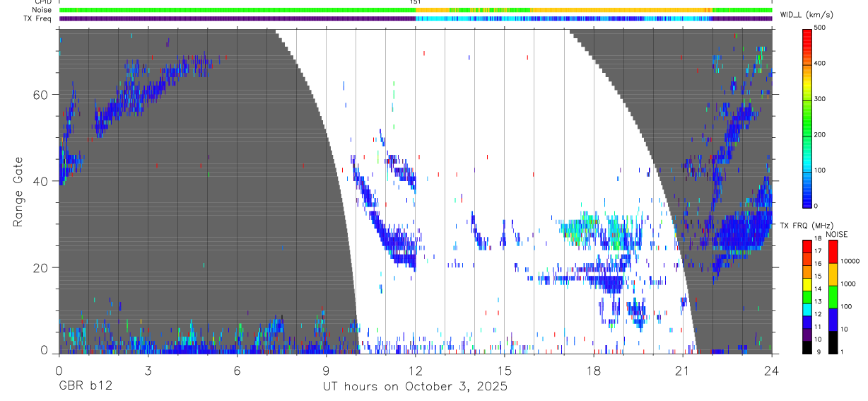Click the hour 18 tick label

coord(594,370)
